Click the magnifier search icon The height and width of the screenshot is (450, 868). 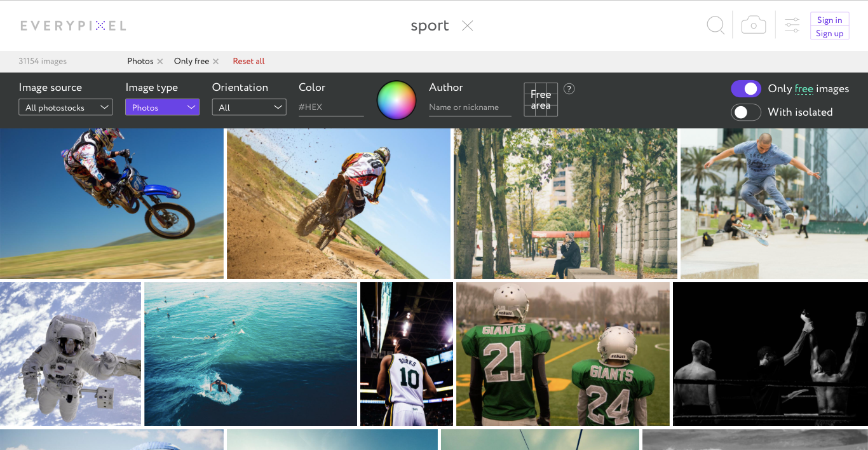[715, 25]
